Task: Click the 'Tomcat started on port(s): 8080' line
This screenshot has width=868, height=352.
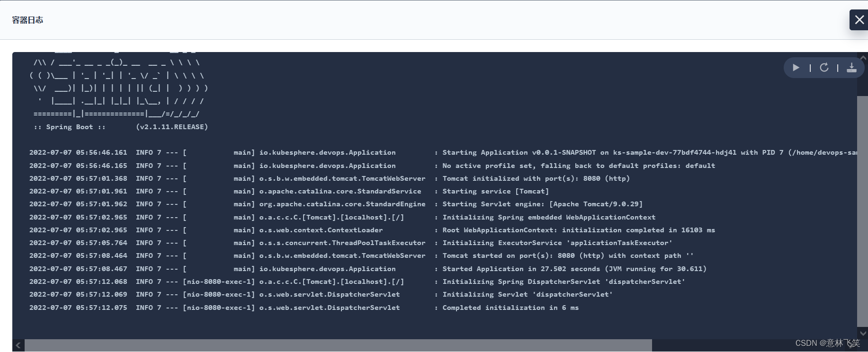Action: coord(361,255)
